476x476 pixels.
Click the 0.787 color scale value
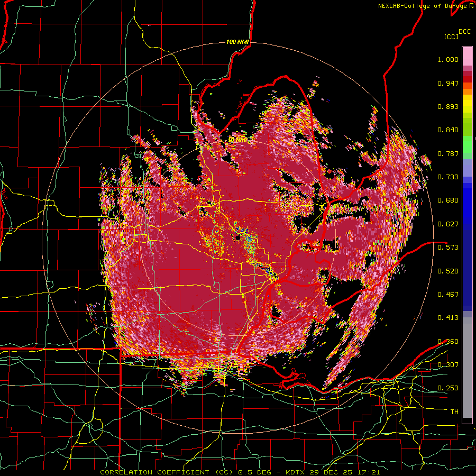[448, 153]
